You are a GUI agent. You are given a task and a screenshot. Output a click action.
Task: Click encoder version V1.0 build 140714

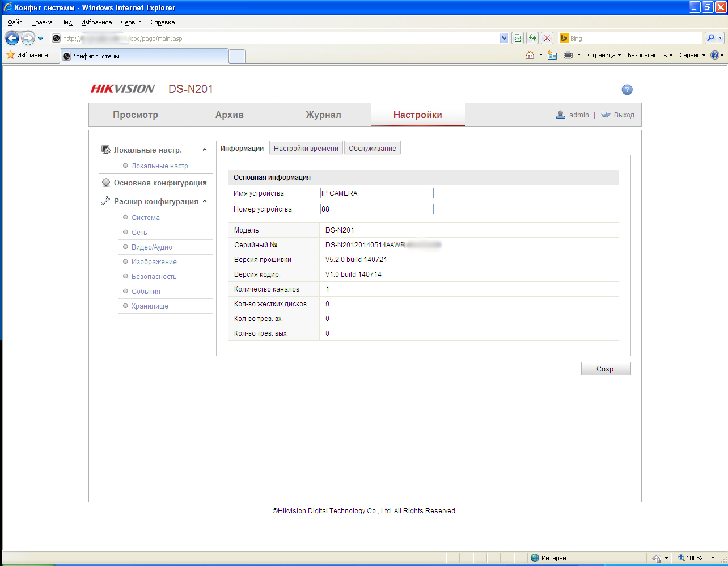353,274
